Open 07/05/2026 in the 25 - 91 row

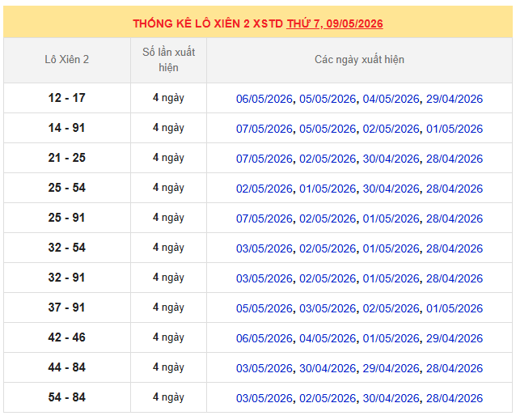pos(264,218)
